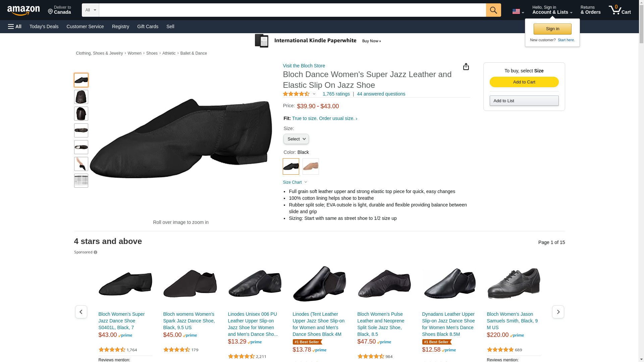
Task: Open Today's Deals in navigation bar
Action: [44, 26]
